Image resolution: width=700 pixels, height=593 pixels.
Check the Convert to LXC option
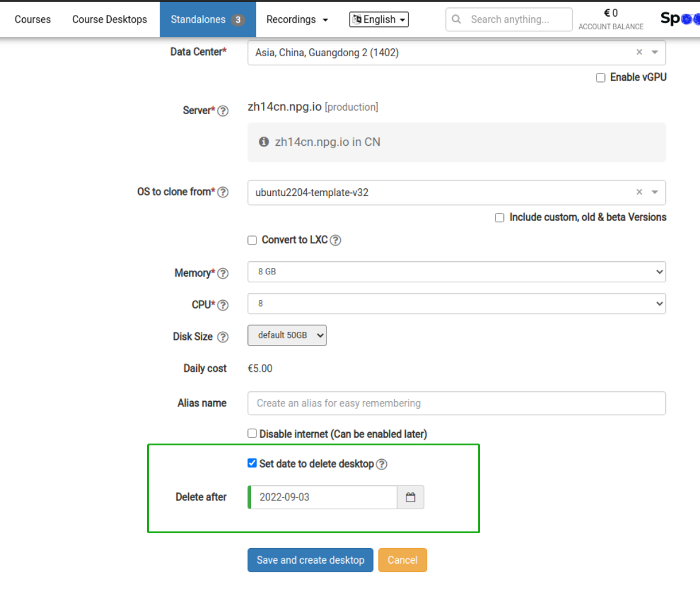(252, 240)
